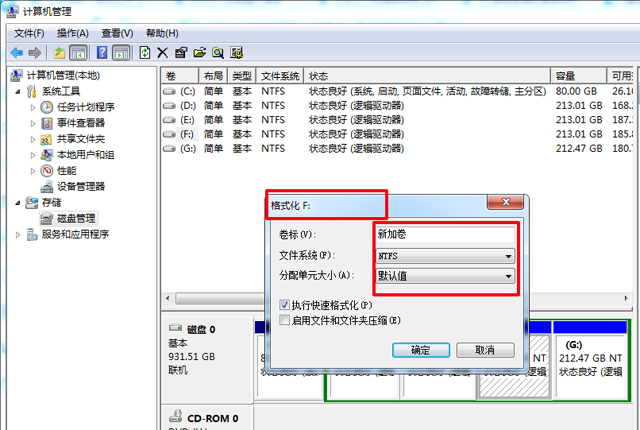Open the 分配单元大小 dropdown
The image size is (640, 430).
point(508,276)
